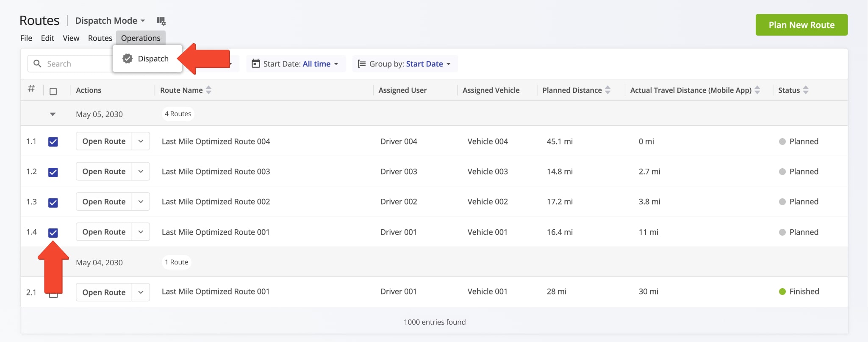Open Group by Start Date dropdown
Screen dimensions: 868x342
tap(405, 64)
